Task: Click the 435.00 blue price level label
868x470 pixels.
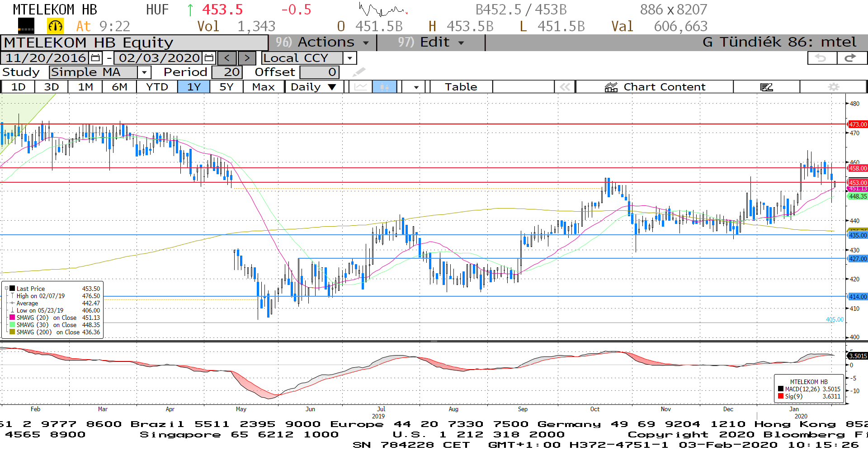Action: [857, 235]
